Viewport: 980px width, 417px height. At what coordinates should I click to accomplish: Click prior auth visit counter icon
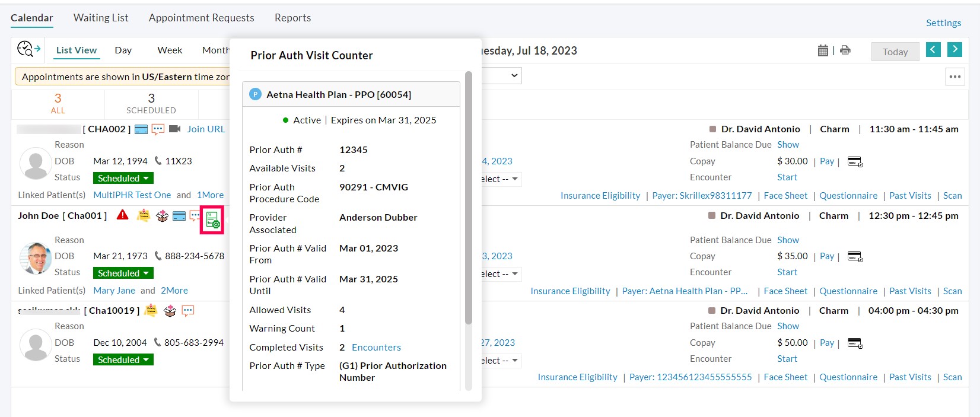tap(212, 220)
